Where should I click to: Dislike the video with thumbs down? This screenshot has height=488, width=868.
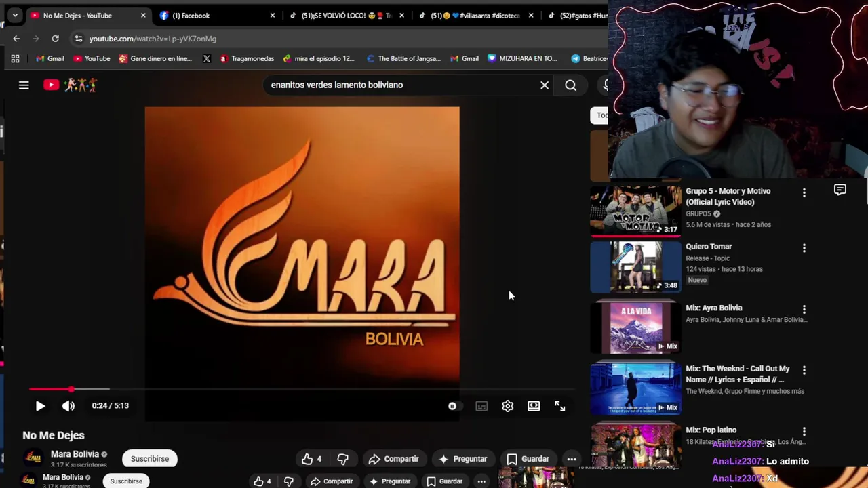pos(342,459)
